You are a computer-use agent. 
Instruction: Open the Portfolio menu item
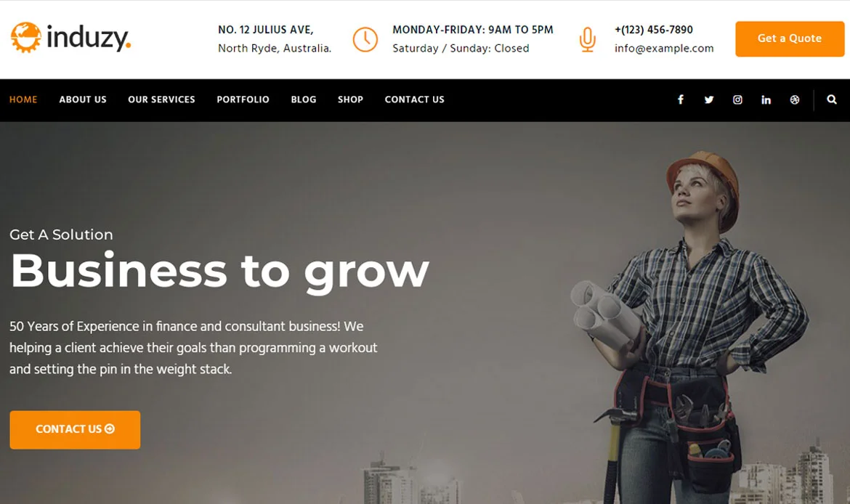click(x=243, y=99)
